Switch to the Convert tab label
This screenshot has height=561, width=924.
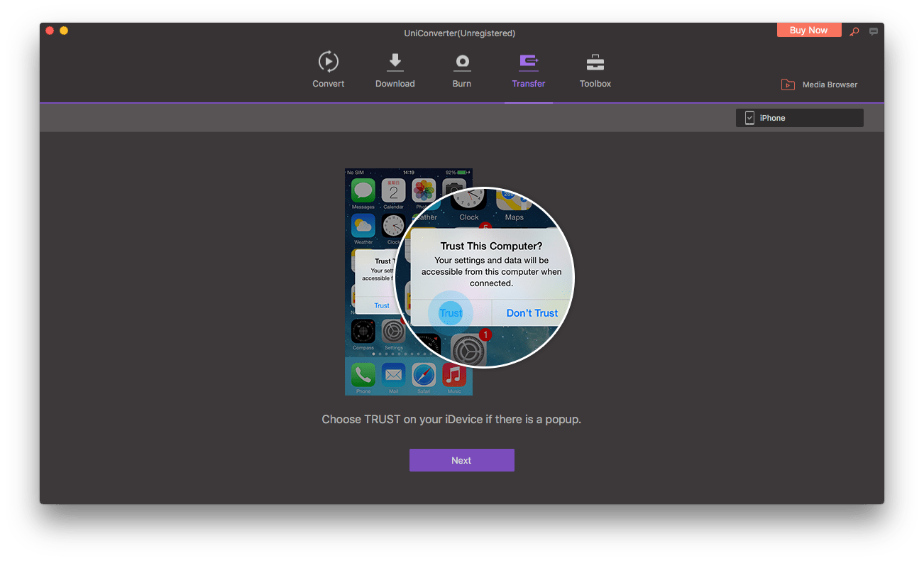[328, 84]
